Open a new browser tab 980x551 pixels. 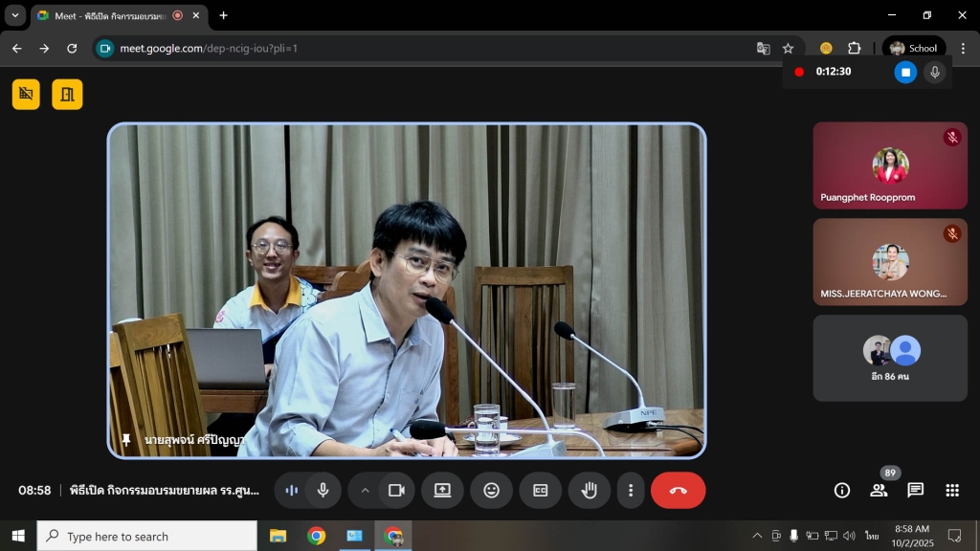[x=224, y=15]
